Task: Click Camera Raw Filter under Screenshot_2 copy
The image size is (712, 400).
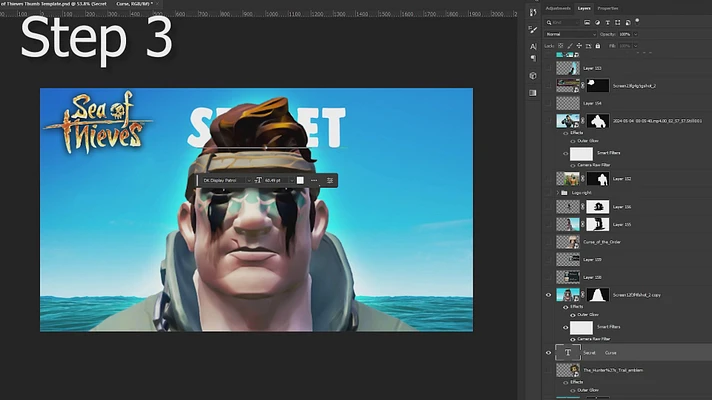Action: [593, 339]
